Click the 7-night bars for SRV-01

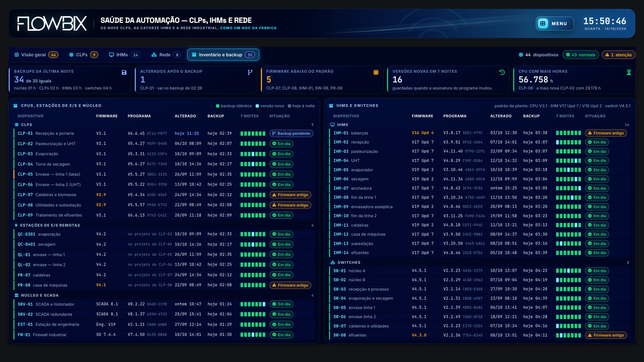point(253,304)
